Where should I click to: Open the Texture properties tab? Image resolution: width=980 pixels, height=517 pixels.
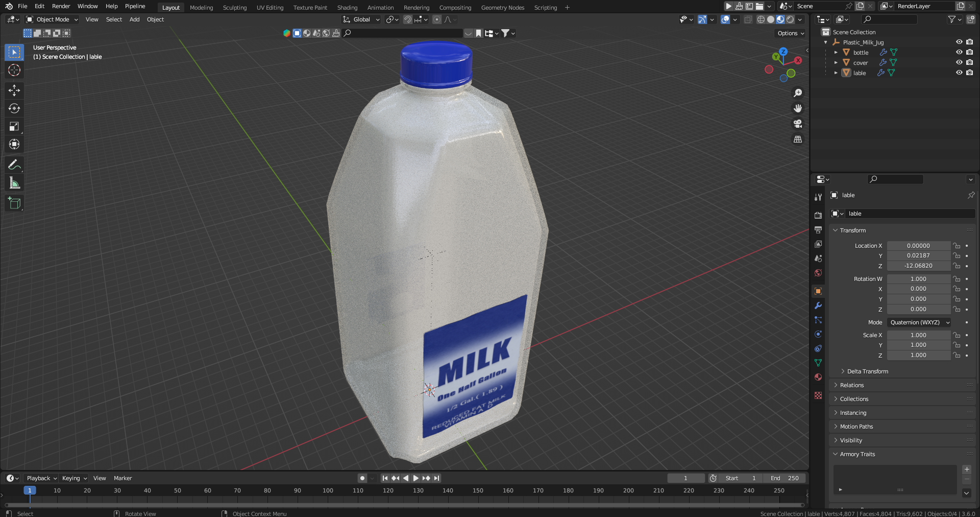tap(818, 395)
